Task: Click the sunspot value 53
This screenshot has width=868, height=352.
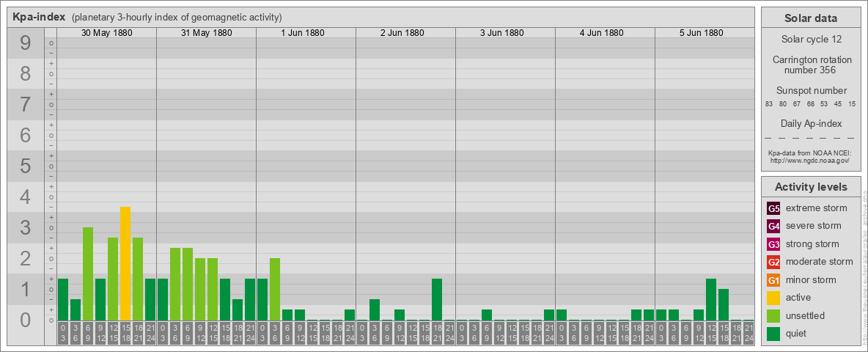Action: (824, 104)
